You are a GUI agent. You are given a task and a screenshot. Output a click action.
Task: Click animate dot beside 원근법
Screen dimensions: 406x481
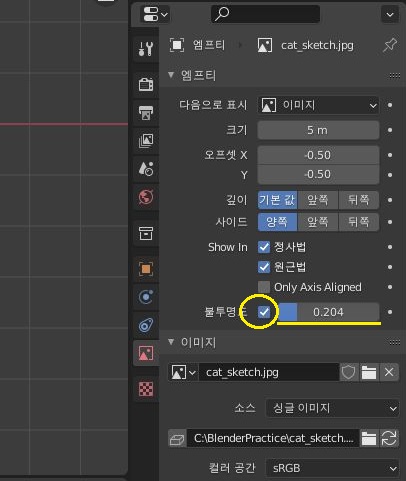[x=390, y=267]
